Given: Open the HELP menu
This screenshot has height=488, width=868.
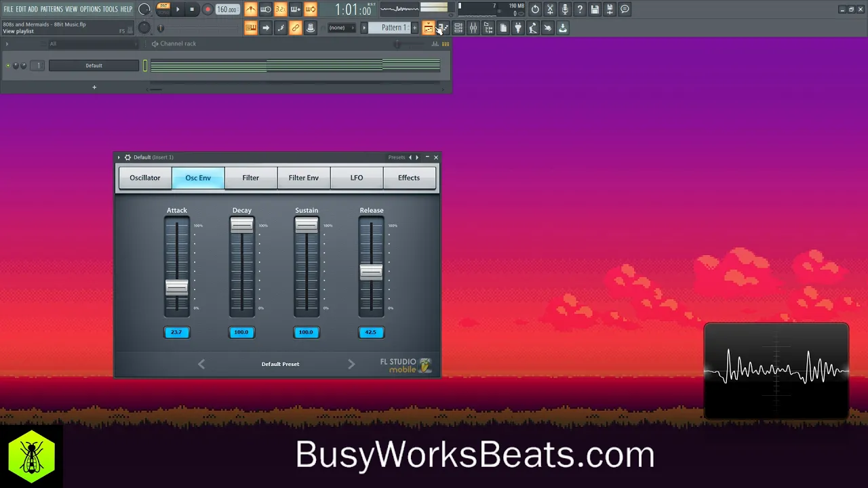Looking at the screenshot, I should (126, 9).
